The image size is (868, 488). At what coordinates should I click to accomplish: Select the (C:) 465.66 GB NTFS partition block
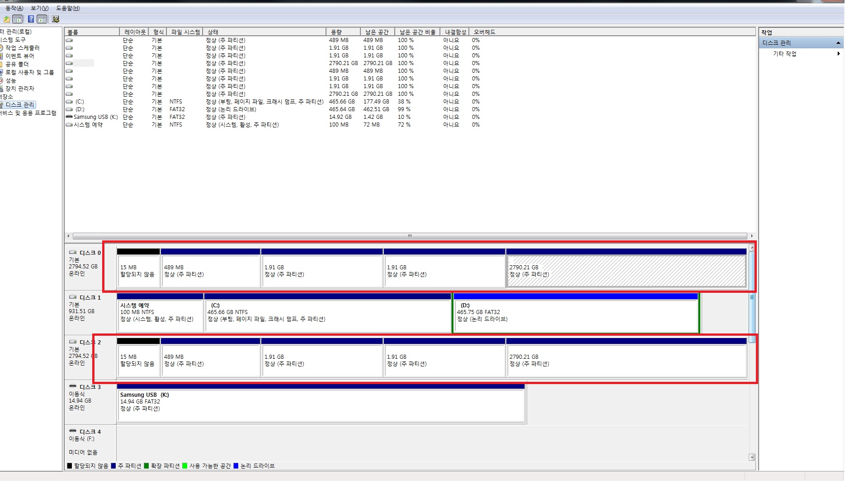[x=328, y=316]
